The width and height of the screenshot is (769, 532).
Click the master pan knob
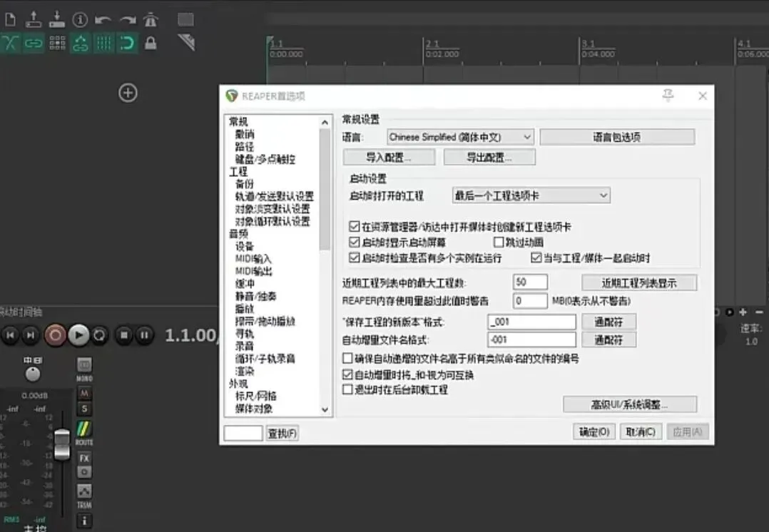pos(33,374)
